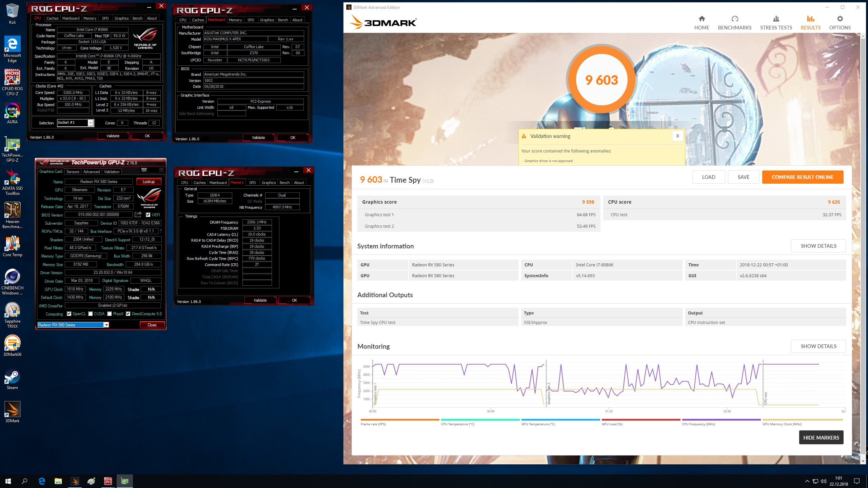Open Bench tab in CPU-Z Memory window
This screenshot has width=868, height=488.
(x=284, y=182)
